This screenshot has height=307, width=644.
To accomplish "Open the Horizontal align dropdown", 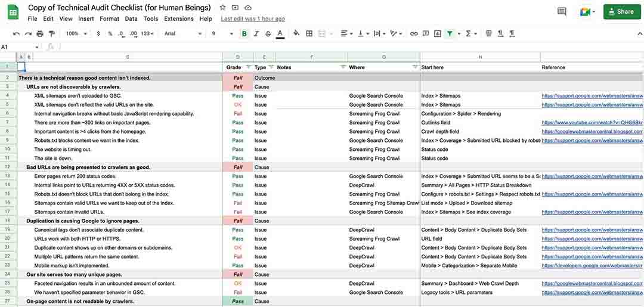I will pos(346,33).
